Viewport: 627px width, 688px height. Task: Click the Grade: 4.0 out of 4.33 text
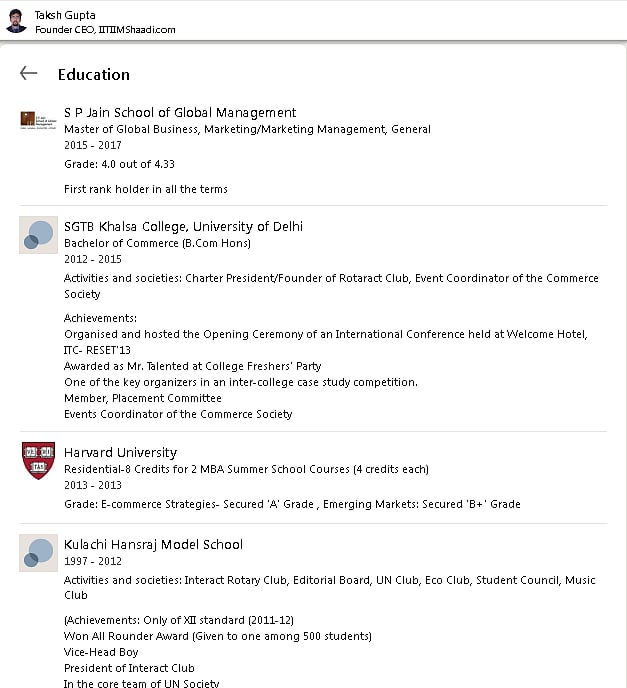119,164
